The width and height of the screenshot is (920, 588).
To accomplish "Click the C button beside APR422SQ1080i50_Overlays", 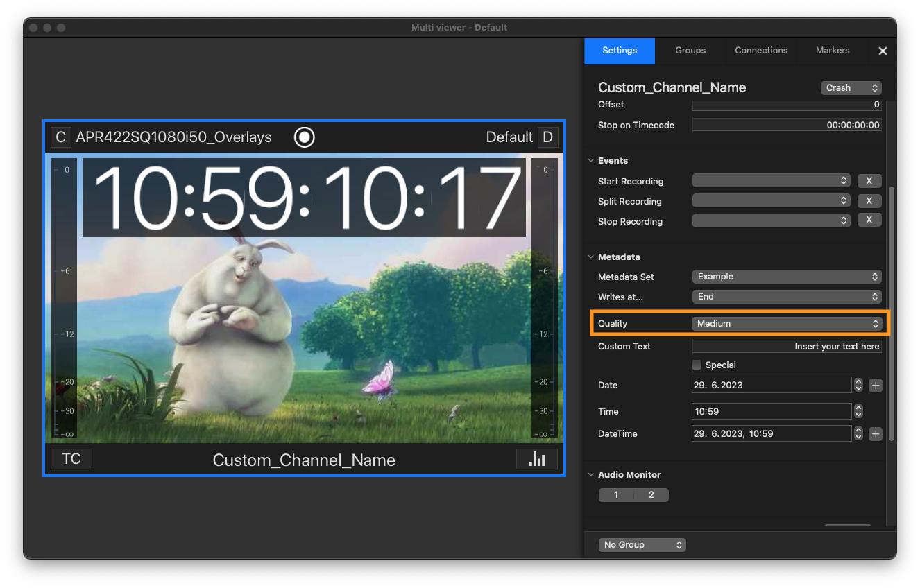I will coord(61,137).
